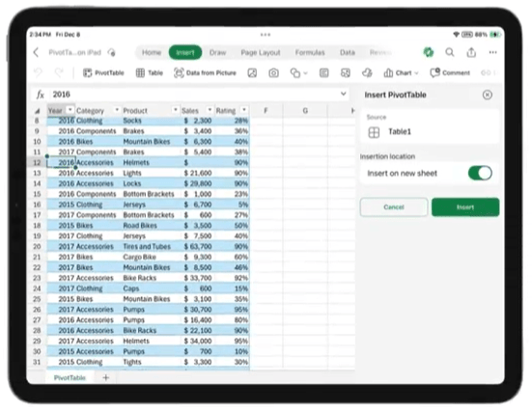
Task: Open the Rating column filter dropdown
Action: tap(244, 110)
